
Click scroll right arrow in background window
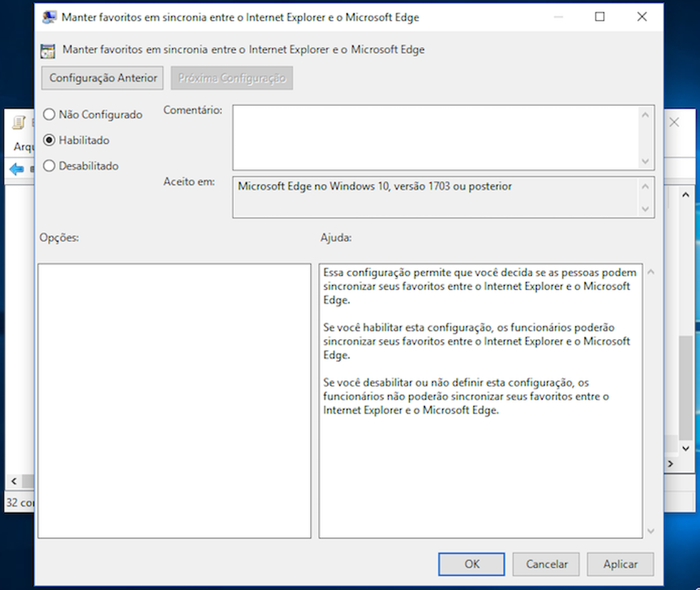(670, 463)
